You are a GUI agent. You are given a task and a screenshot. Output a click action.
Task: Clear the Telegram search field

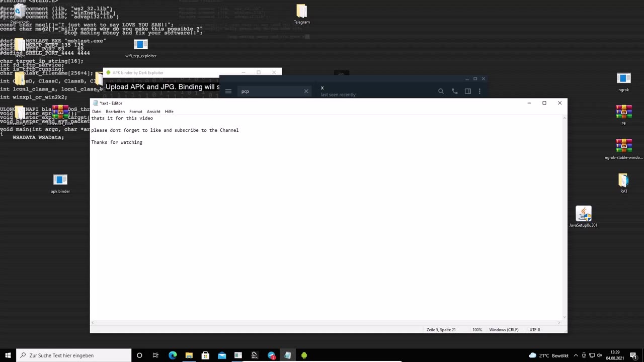click(x=306, y=91)
